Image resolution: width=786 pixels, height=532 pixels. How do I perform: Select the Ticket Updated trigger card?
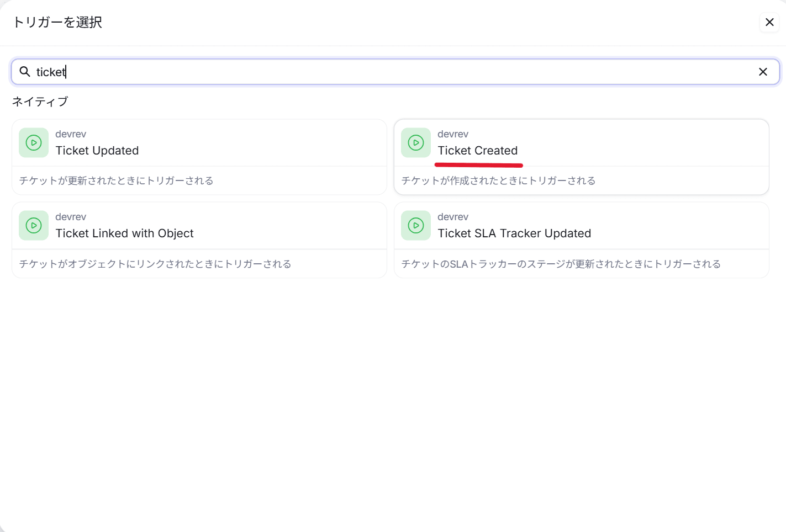click(x=199, y=156)
